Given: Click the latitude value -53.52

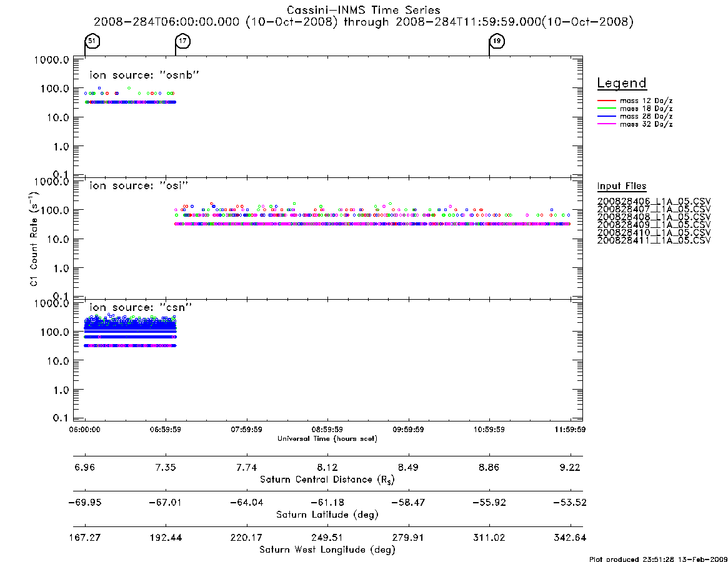Looking at the screenshot, I should tap(570, 503).
